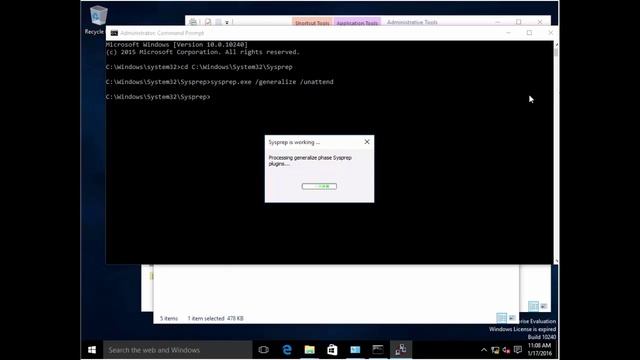Open the network tray icon

click(495, 350)
